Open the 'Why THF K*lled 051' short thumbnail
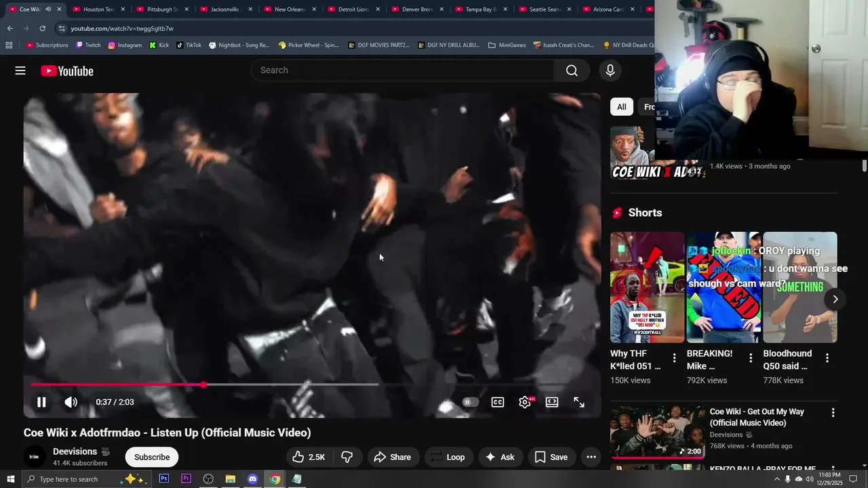This screenshot has width=868, height=488. [647, 287]
